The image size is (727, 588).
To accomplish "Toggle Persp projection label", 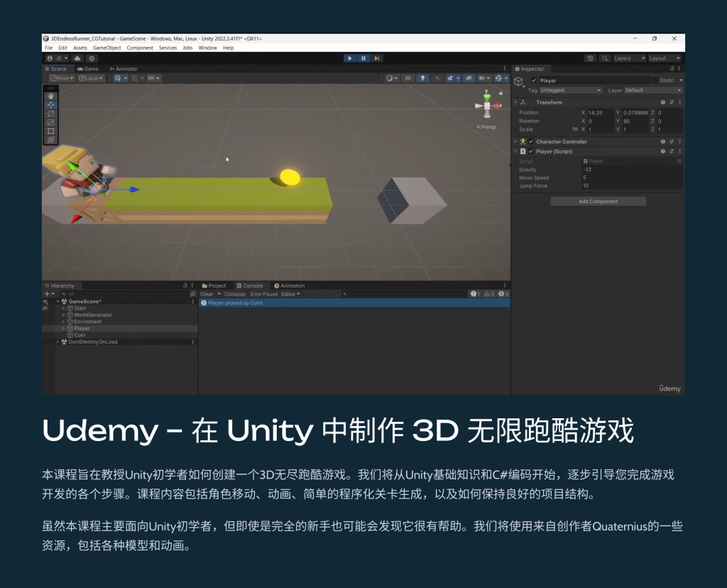I will click(x=486, y=127).
